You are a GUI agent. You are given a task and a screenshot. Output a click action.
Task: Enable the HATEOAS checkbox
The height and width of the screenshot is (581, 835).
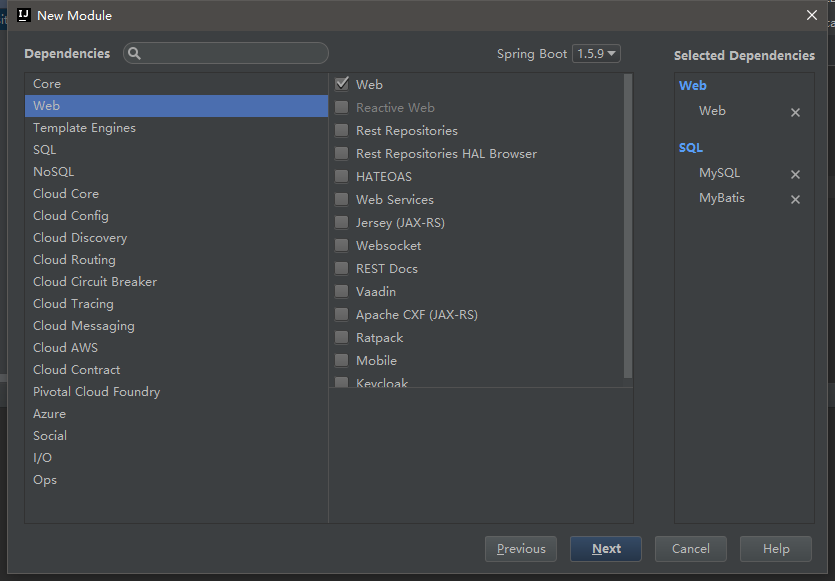coord(342,176)
